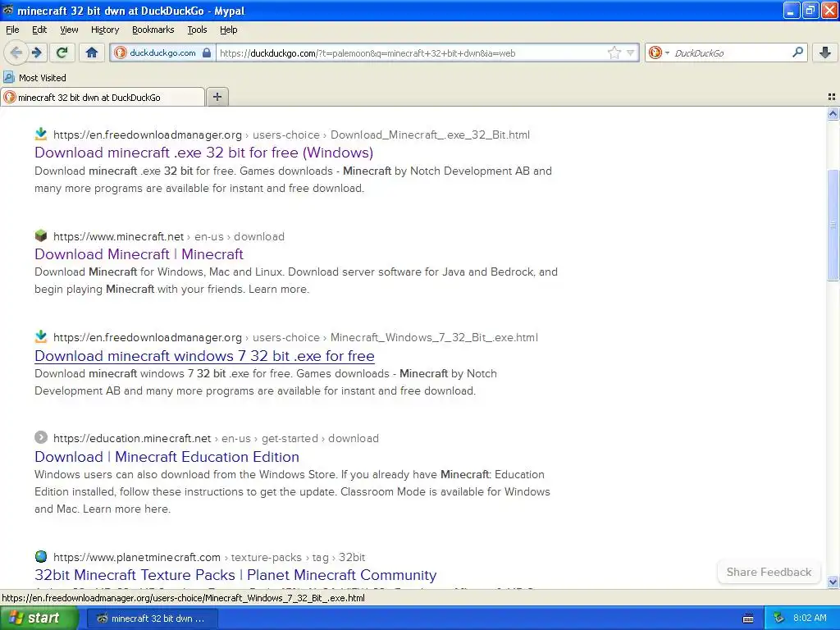Open the File menu
The width and height of the screenshot is (840, 630).
point(12,30)
